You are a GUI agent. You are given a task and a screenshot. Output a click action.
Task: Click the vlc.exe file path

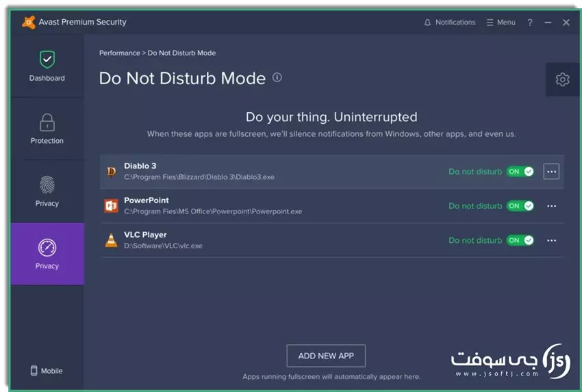164,246
